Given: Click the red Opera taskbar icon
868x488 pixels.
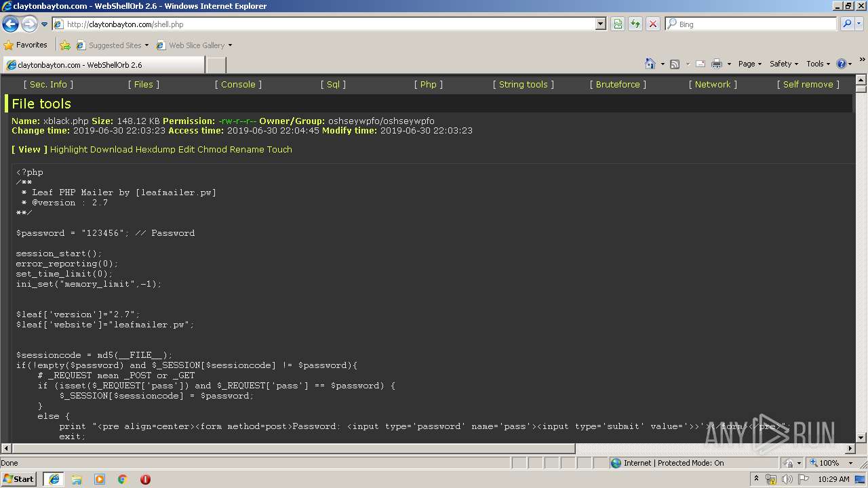Looking at the screenshot, I should pyautogui.click(x=145, y=479).
